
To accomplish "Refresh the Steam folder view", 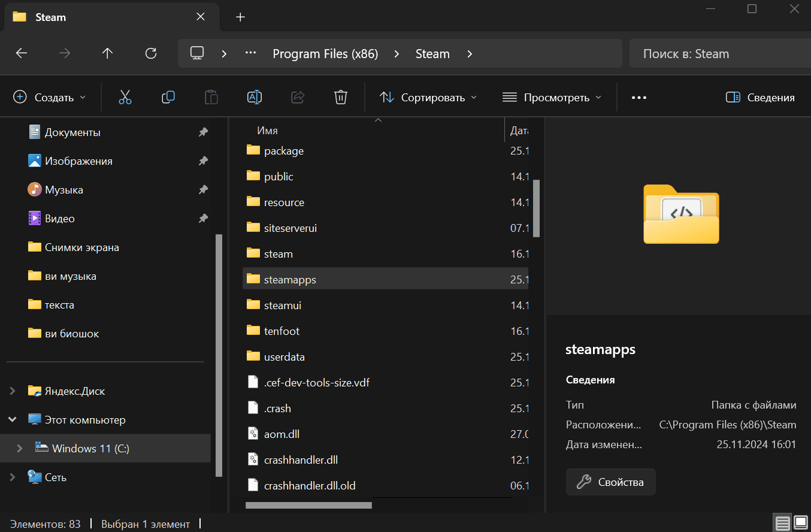I will (x=151, y=53).
